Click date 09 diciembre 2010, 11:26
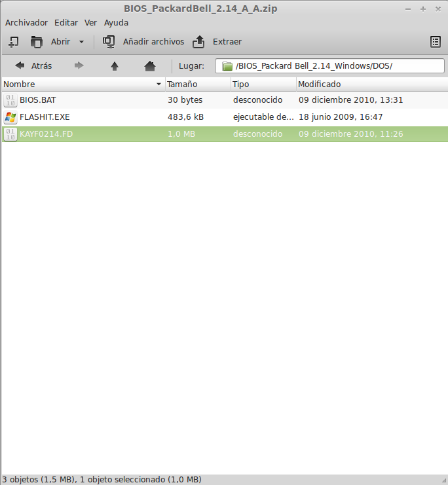 [x=351, y=134]
